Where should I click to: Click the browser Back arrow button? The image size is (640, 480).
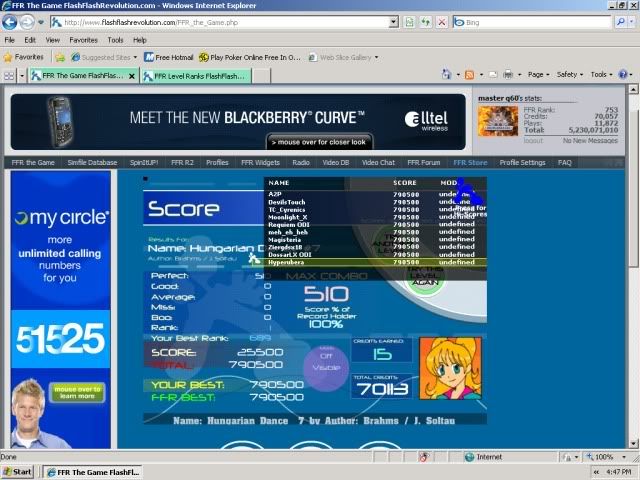click(12, 22)
